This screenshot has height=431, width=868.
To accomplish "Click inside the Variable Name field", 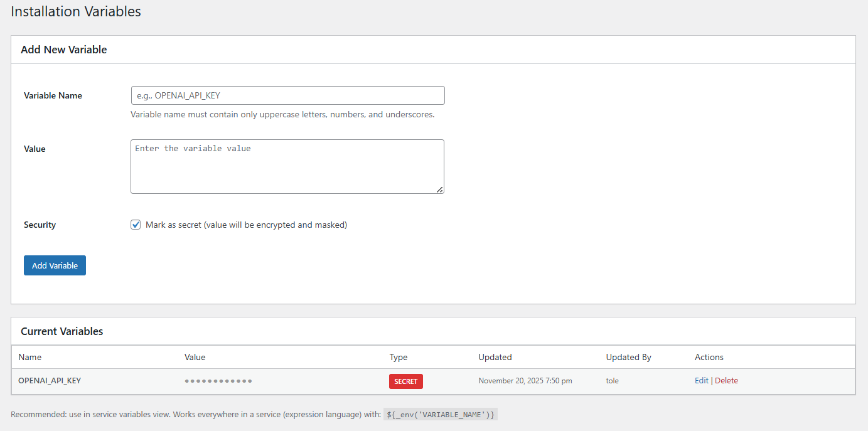I will 287,95.
